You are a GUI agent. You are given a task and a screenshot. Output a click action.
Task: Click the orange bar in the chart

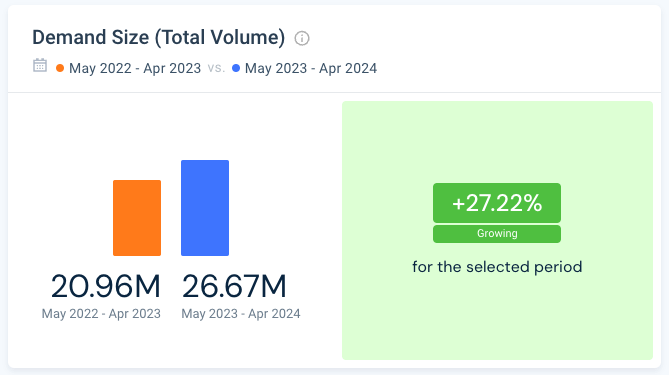137,218
